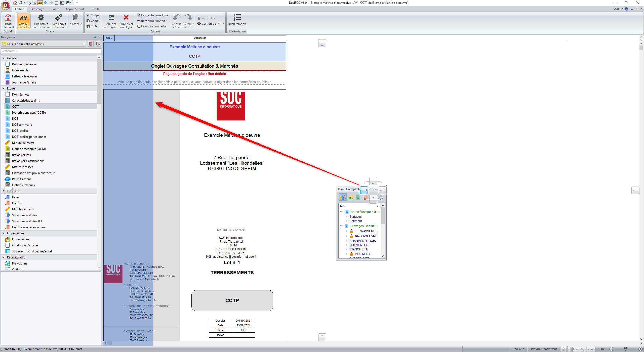
Task: Click money icon in Plan panel toolbar
Action: pos(350,197)
